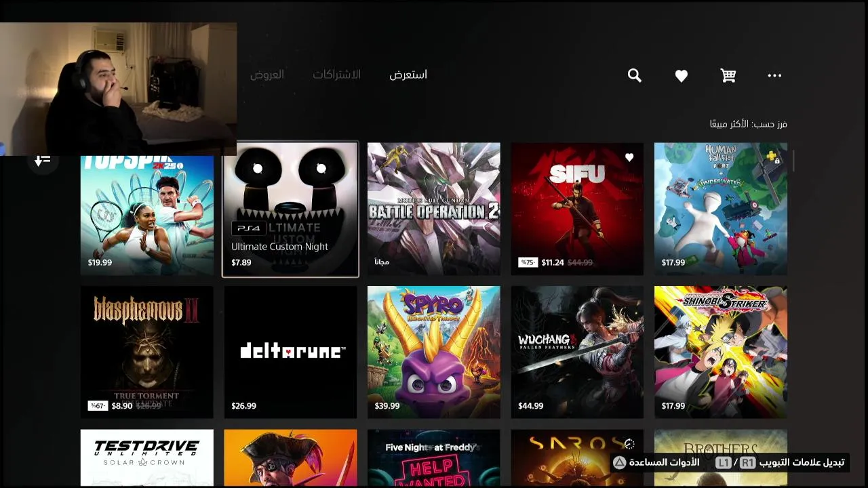Image resolution: width=868 pixels, height=488 pixels.
Task: Click the grid scrollbar at right edge
Action: [793, 161]
